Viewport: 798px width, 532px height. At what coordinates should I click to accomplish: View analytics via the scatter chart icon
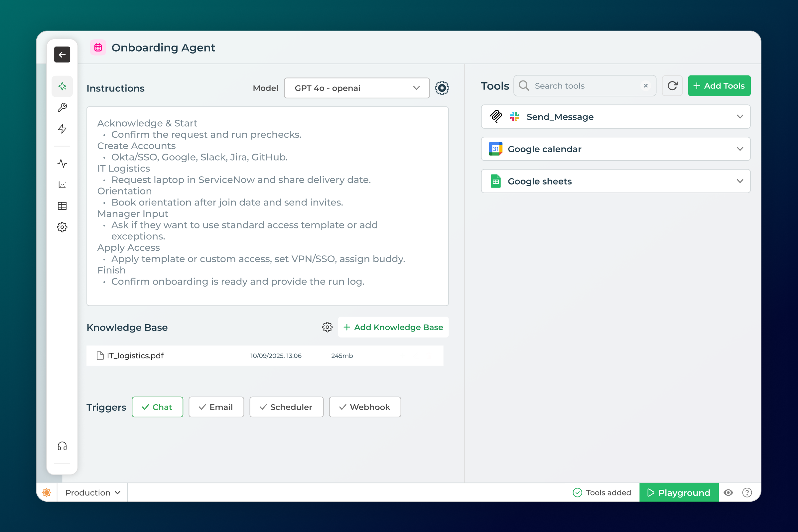coord(62,185)
